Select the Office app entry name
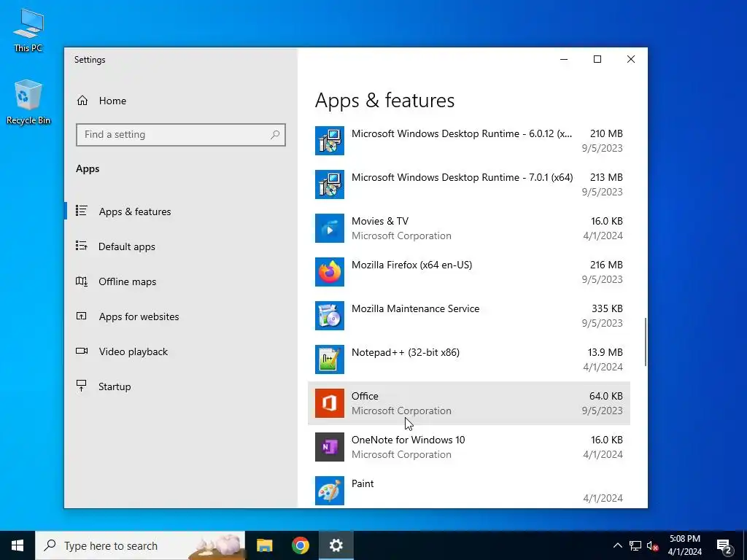747x560 pixels. coord(365,396)
